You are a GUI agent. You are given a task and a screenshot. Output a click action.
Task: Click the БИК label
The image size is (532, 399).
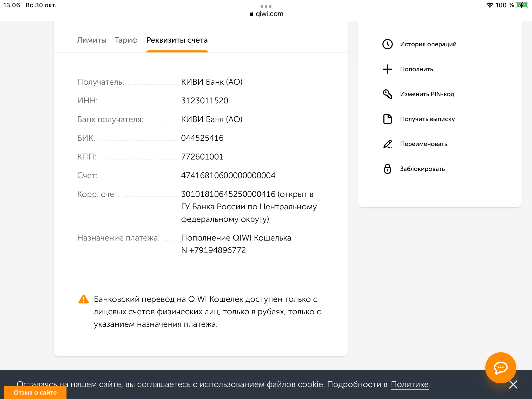tap(86, 138)
